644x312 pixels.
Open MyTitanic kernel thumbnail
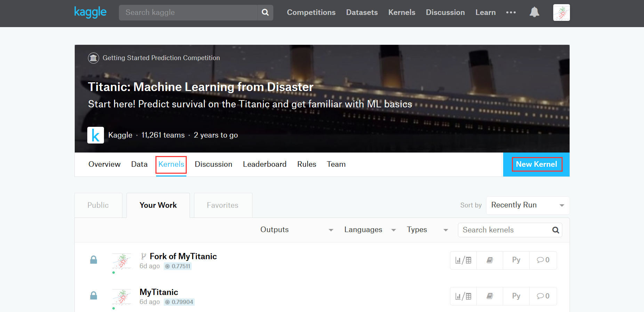coord(122,297)
